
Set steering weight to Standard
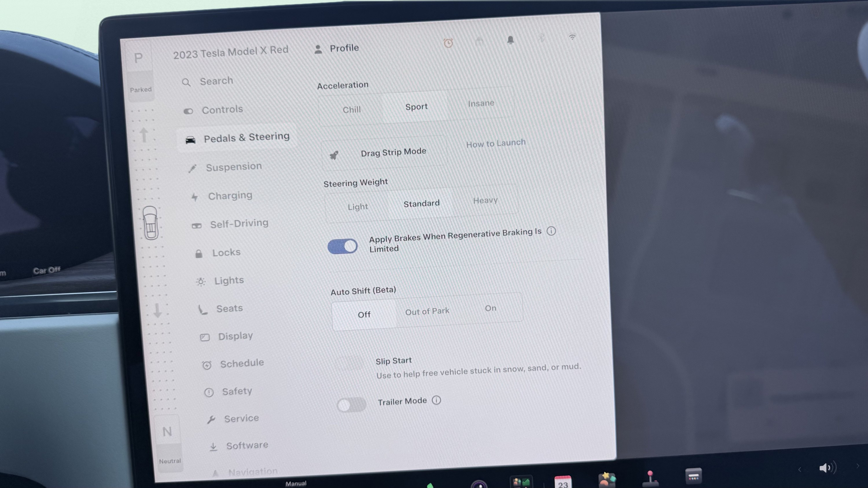point(422,203)
